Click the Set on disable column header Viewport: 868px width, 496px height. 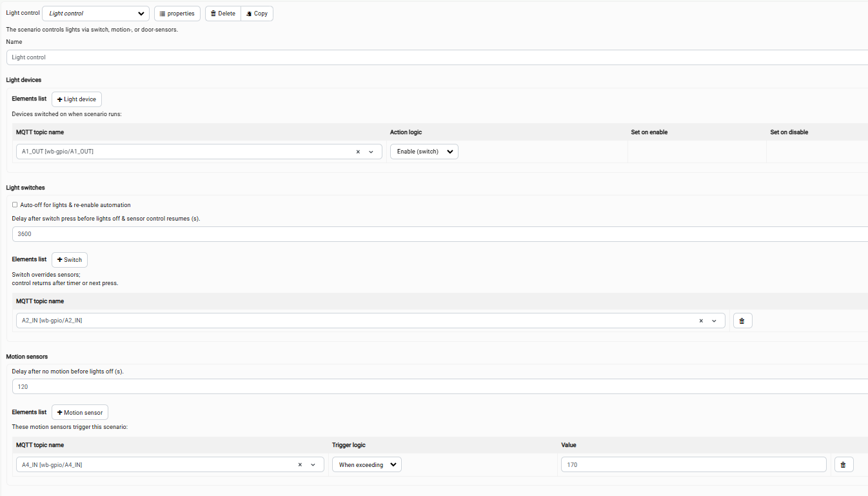pos(789,132)
